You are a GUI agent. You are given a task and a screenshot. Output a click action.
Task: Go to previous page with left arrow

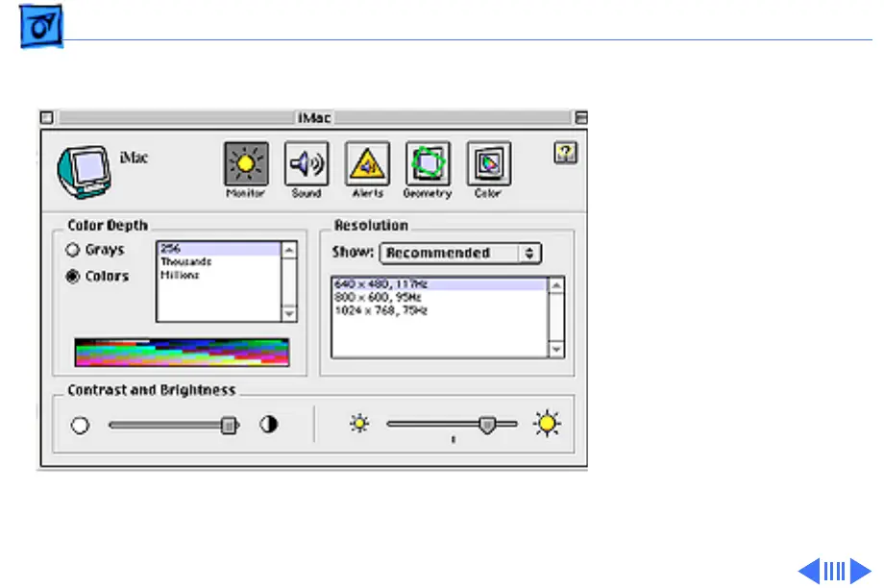[x=809, y=571]
